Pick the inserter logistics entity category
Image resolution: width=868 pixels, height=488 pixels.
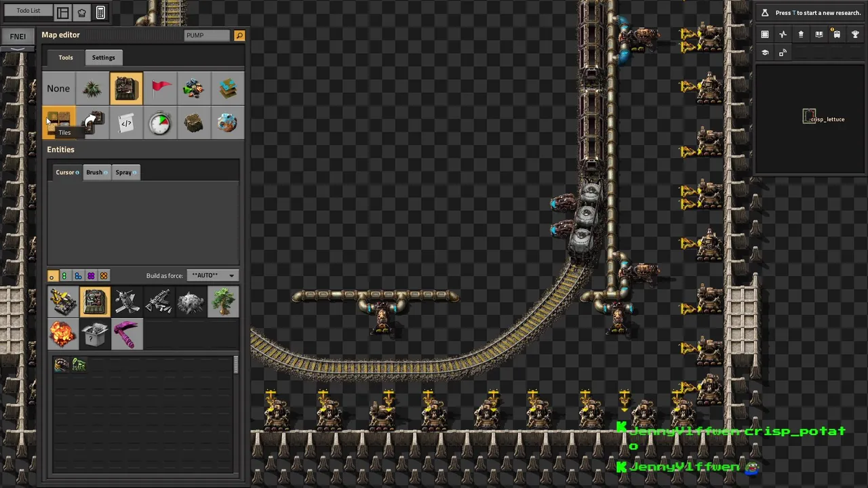(x=63, y=302)
